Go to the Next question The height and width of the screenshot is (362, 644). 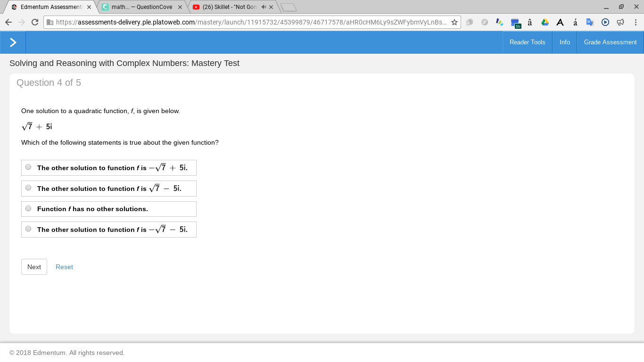click(34, 267)
